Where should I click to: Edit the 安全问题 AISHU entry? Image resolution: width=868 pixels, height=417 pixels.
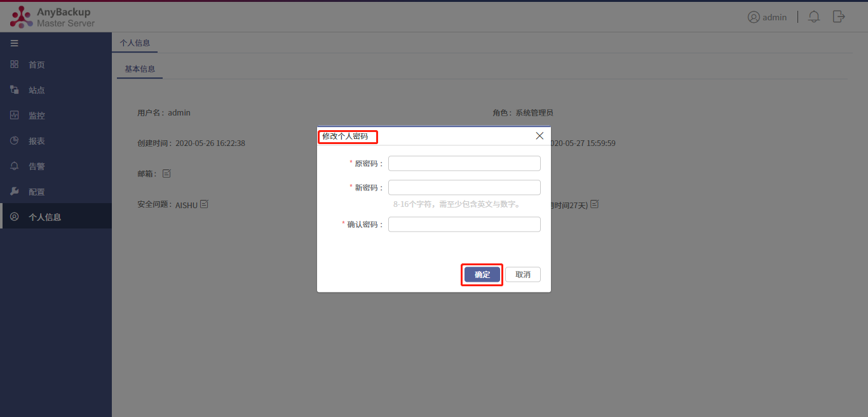[205, 204]
